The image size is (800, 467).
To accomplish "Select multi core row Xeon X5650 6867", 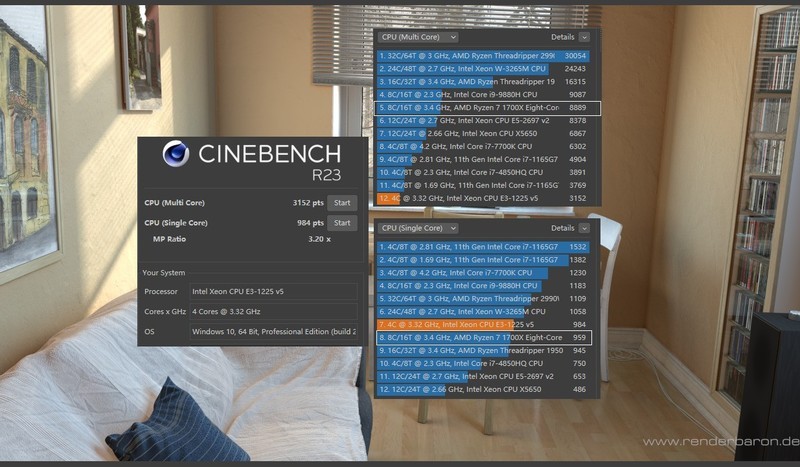I will tap(483, 133).
